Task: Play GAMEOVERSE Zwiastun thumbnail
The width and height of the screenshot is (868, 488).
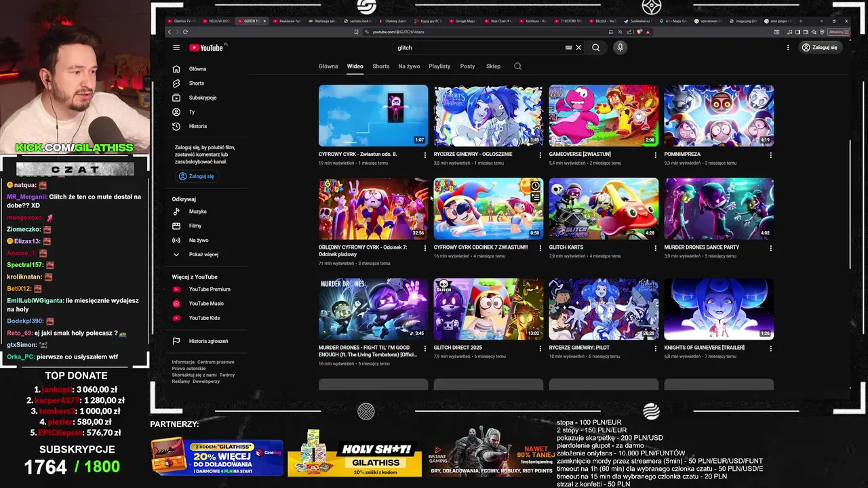Action: tap(604, 115)
